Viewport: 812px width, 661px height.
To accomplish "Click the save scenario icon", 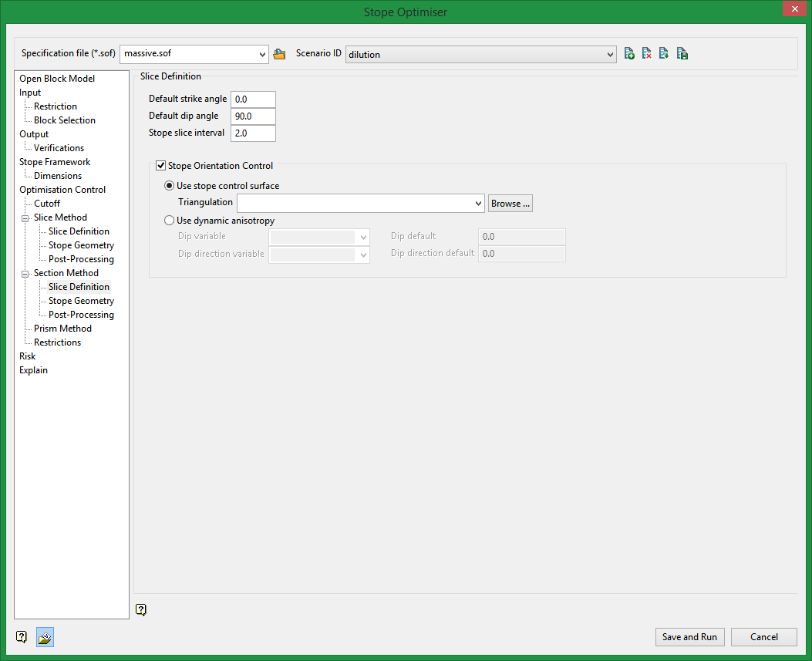I will click(x=682, y=54).
